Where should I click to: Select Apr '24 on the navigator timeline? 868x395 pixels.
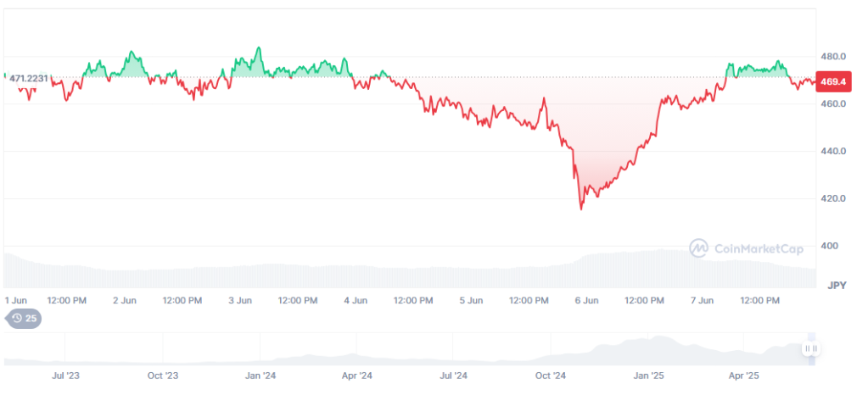[x=357, y=374]
